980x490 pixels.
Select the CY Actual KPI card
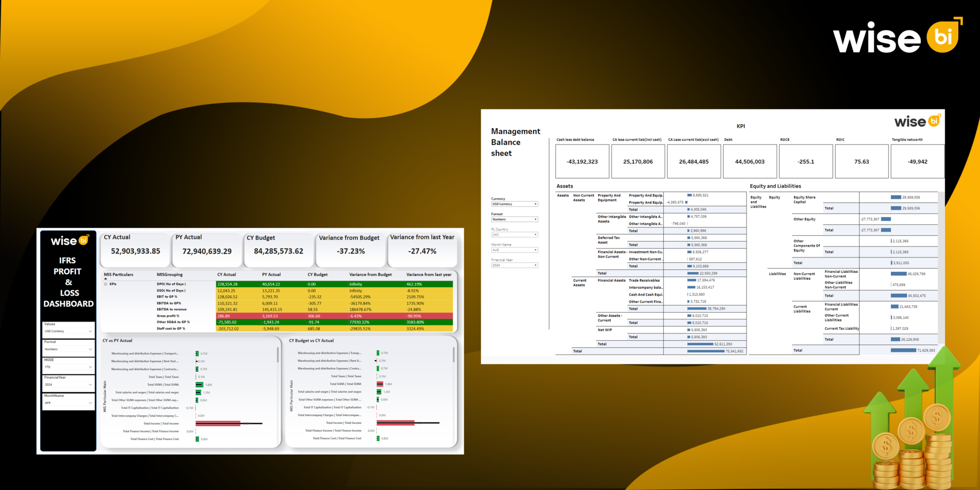click(135, 250)
